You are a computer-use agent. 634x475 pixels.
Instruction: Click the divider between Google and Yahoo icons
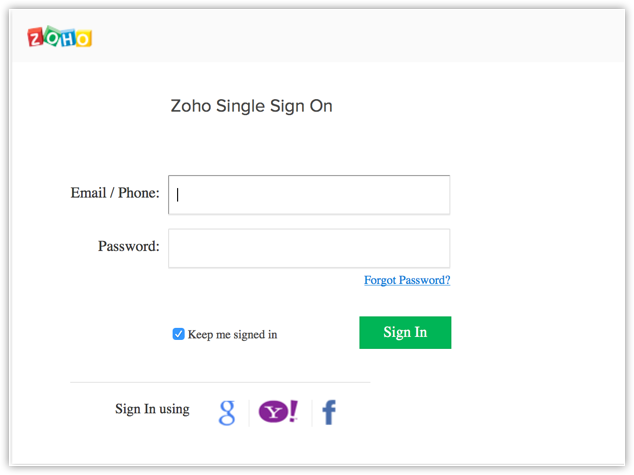249,412
